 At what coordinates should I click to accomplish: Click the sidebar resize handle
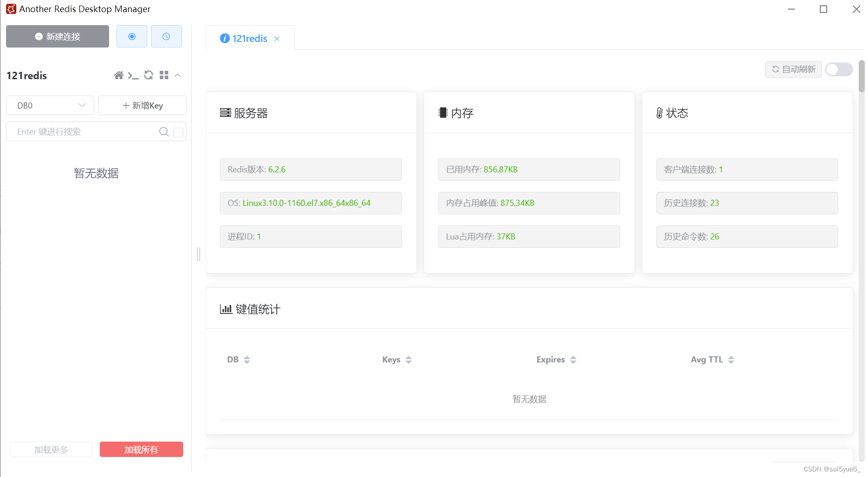199,254
